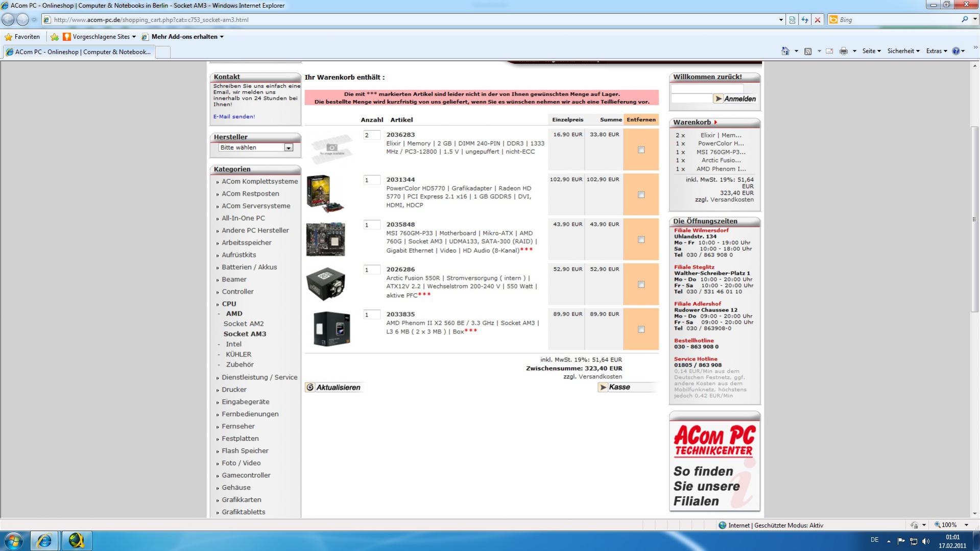
Task: Click the E-Mail senden link
Action: pyautogui.click(x=234, y=116)
